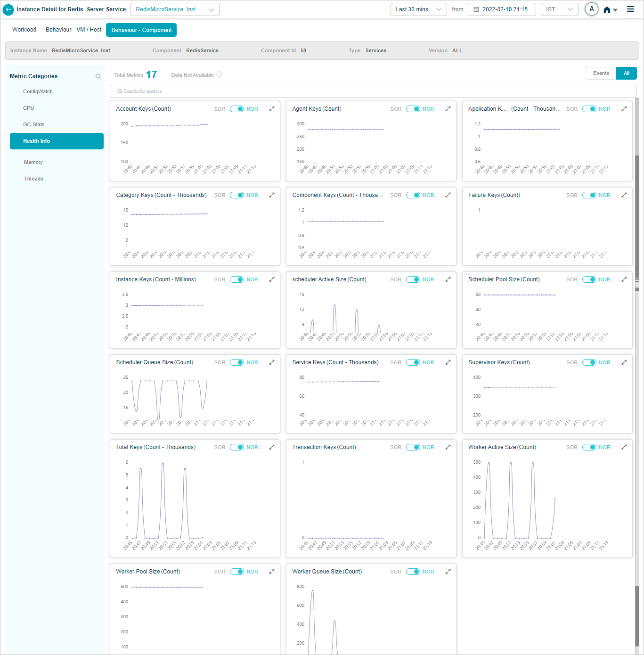Click the user avatar A icon

point(592,9)
